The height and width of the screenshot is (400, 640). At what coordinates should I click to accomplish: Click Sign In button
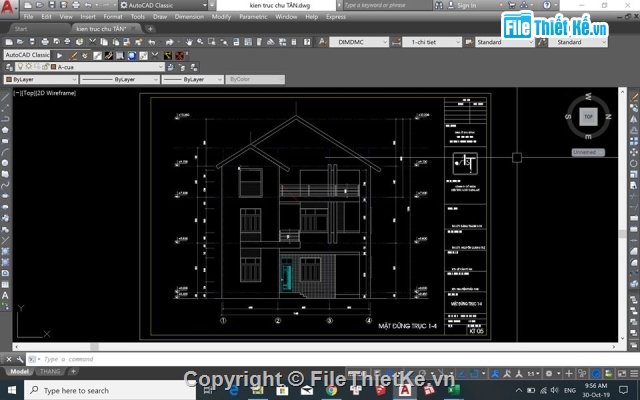467,5
